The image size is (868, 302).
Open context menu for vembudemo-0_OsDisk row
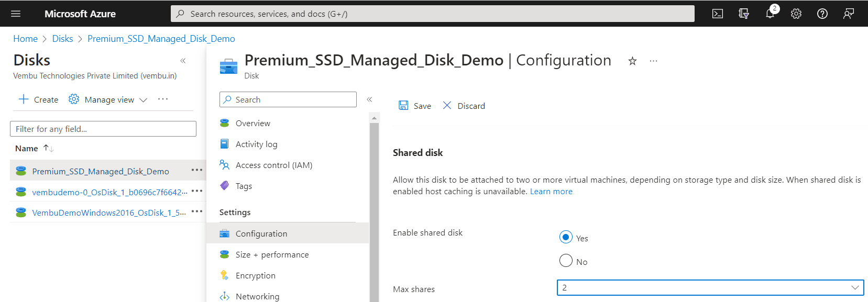(197, 191)
